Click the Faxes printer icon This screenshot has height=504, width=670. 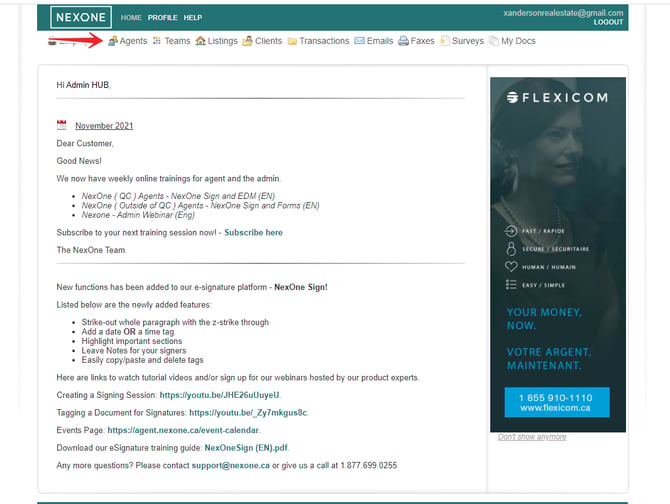click(403, 41)
